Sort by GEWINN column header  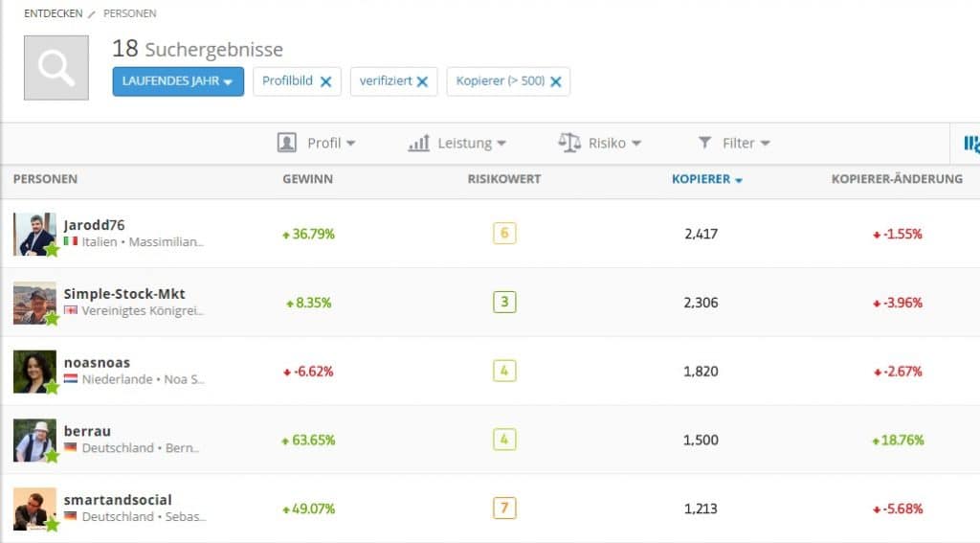[307, 179]
